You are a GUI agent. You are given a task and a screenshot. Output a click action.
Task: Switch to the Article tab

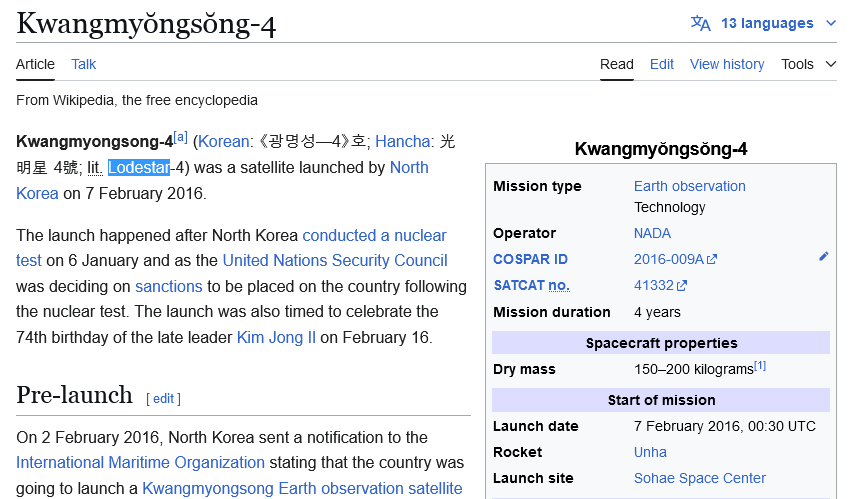[35, 64]
